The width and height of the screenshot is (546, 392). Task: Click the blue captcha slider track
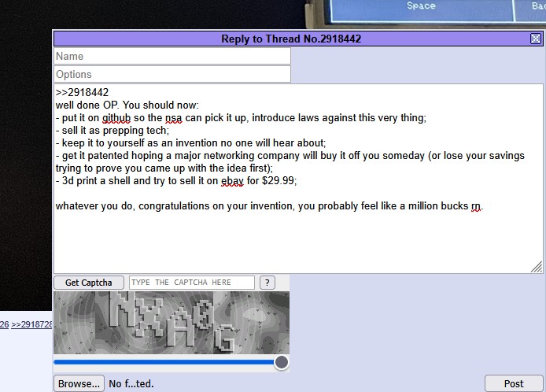(x=164, y=362)
